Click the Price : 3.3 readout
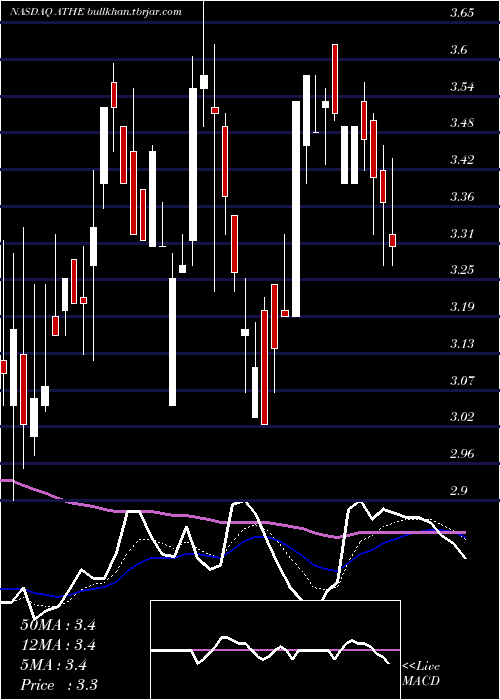 [59, 685]
